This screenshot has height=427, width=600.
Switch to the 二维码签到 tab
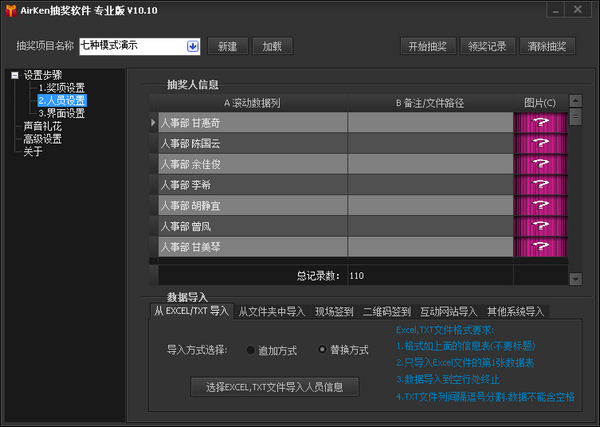coord(386,312)
